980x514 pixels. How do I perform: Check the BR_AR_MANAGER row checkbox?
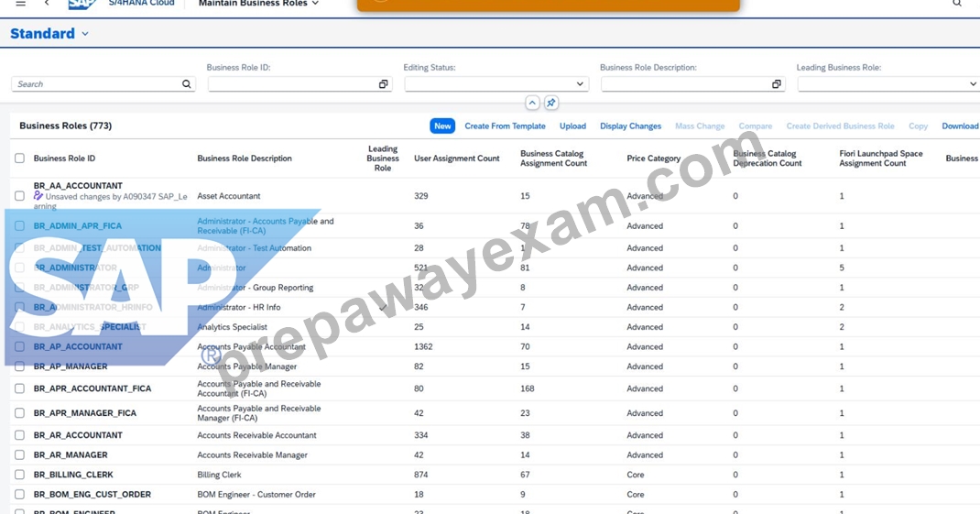pos(19,454)
